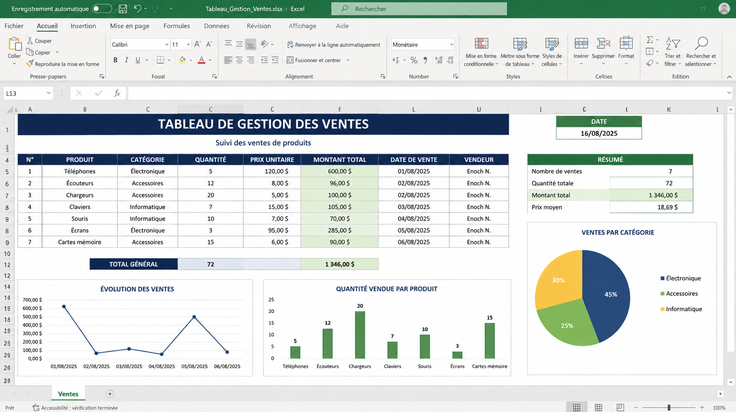Click the Format cells icon
Screen dimensions: 736x412
pos(626,43)
